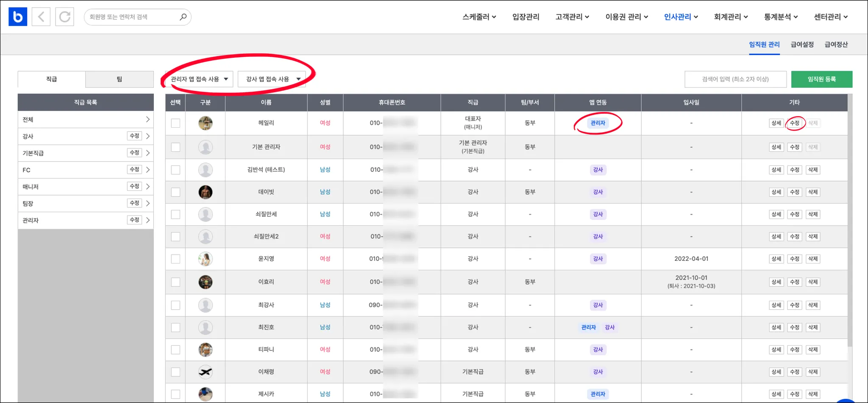
Task: Go back using the left arrow icon
Action: (41, 17)
